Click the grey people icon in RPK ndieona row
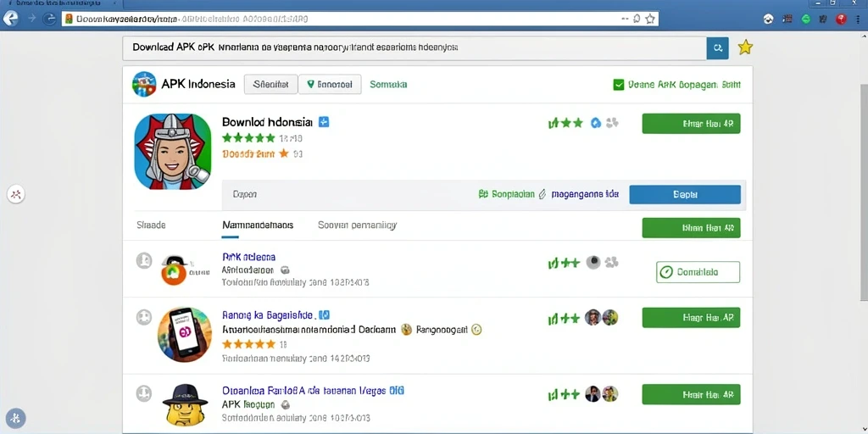Viewport: 868px width, 434px height. click(x=612, y=262)
